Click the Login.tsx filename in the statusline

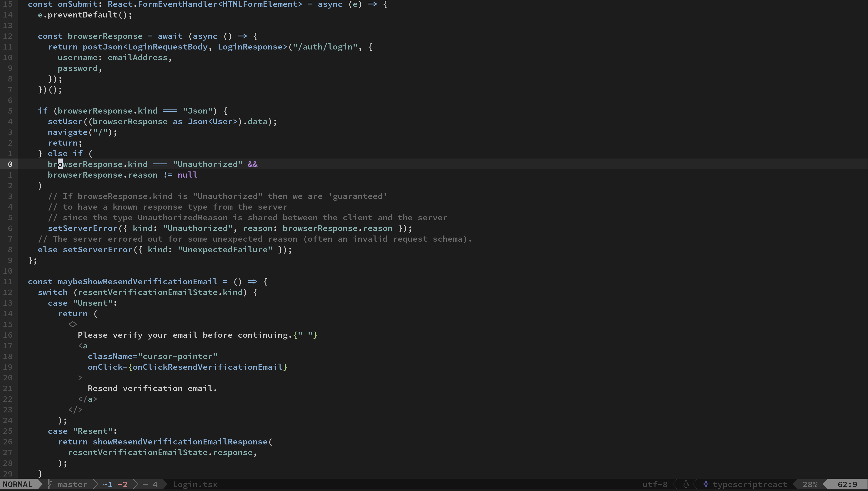coord(195,484)
